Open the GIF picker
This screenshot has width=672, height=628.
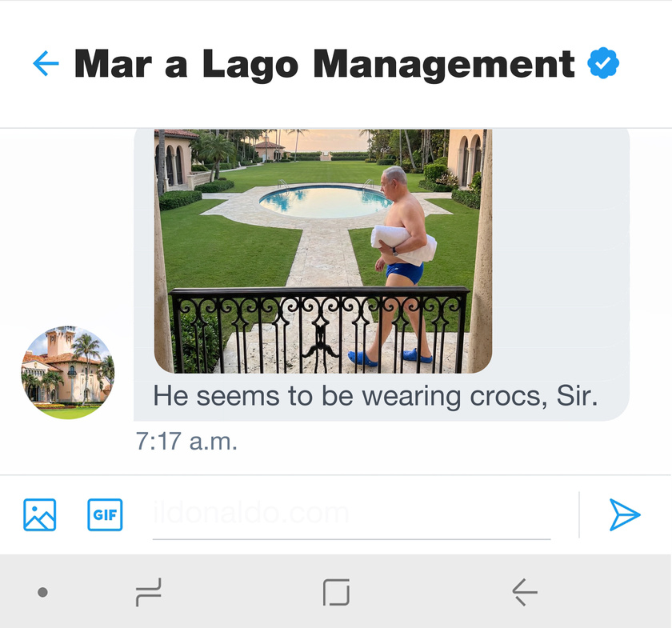click(105, 514)
